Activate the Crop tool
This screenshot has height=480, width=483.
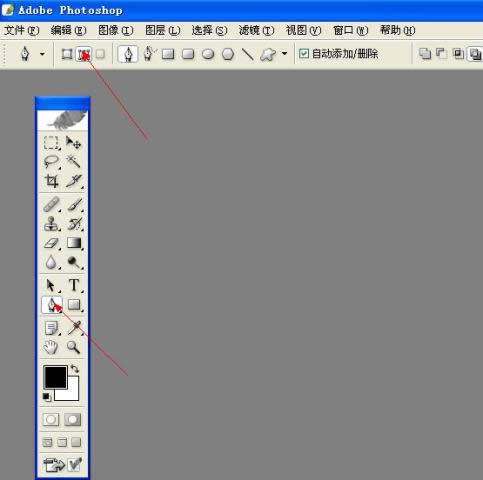pos(51,181)
